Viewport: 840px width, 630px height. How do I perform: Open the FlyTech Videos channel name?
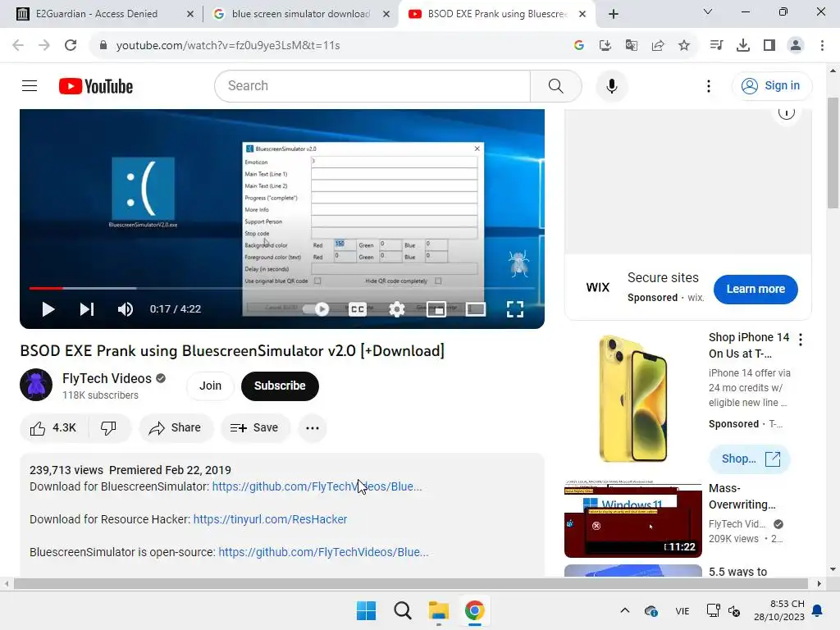tap(107, 378)
